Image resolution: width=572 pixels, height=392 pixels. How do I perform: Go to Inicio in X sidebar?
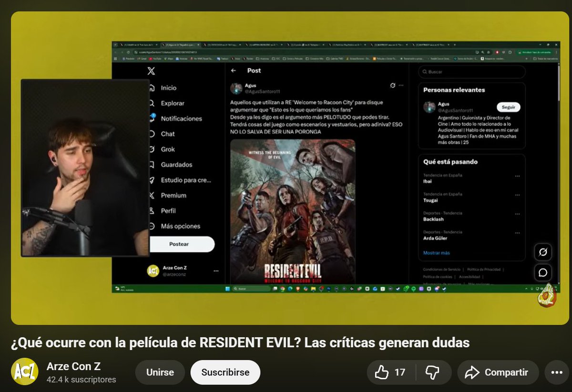pyautogui.click(x=163, y=88)
